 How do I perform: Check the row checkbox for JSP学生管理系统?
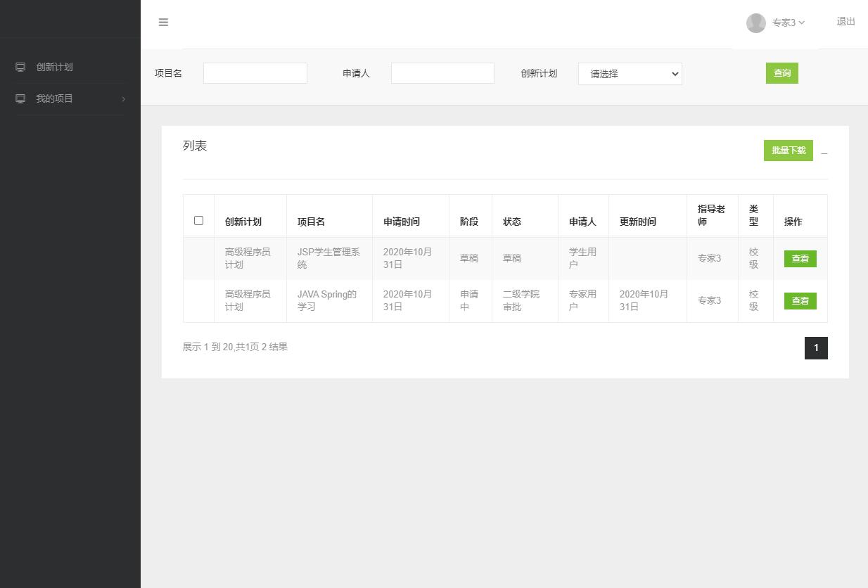(198, 258)
